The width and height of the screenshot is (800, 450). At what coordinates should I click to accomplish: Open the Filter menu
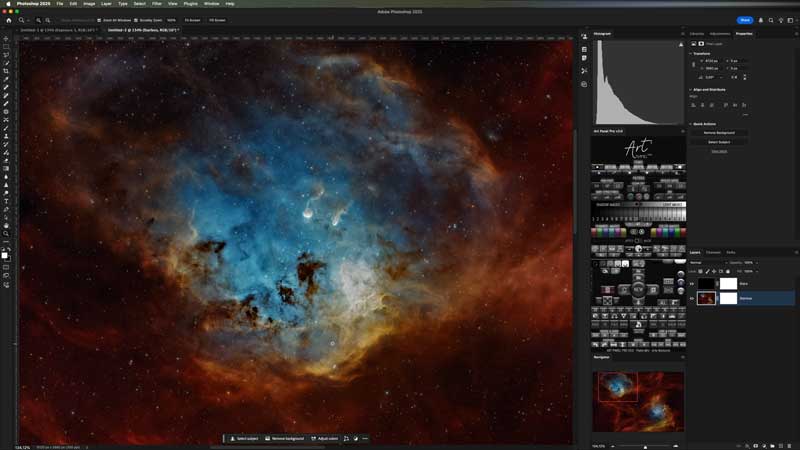point(157,4)
